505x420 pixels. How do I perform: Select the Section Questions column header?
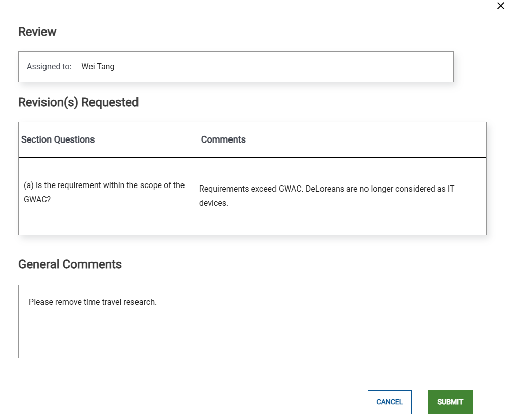click(58, 139)
